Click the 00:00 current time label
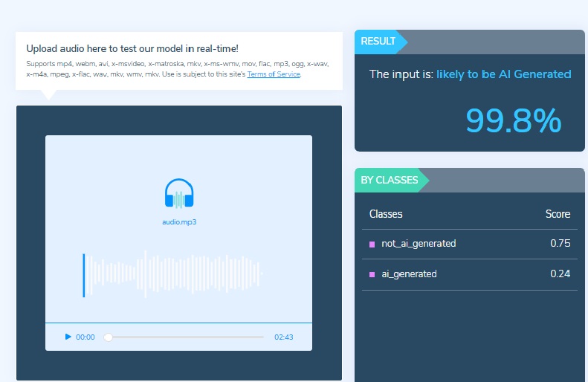This screenshot has width=588, height=382. (x=85, y=337)
